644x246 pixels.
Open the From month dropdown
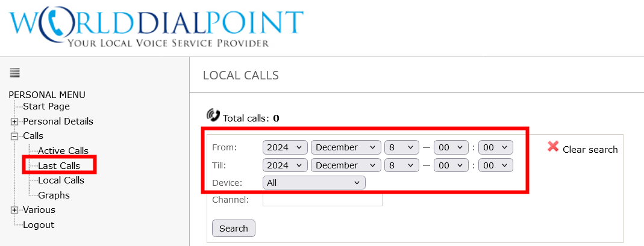tap(346, 147)
